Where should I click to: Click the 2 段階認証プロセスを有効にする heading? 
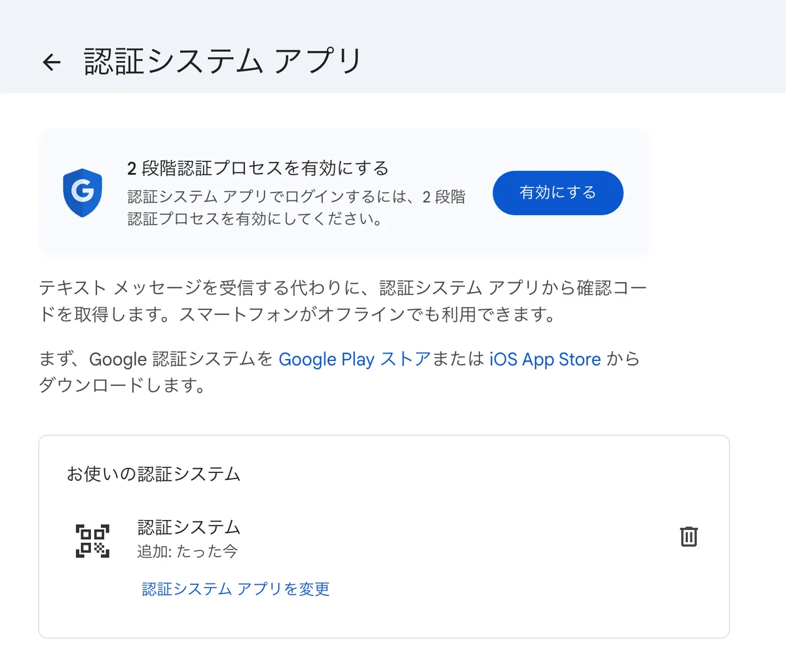pyautogui.click(x=257, y=168)
